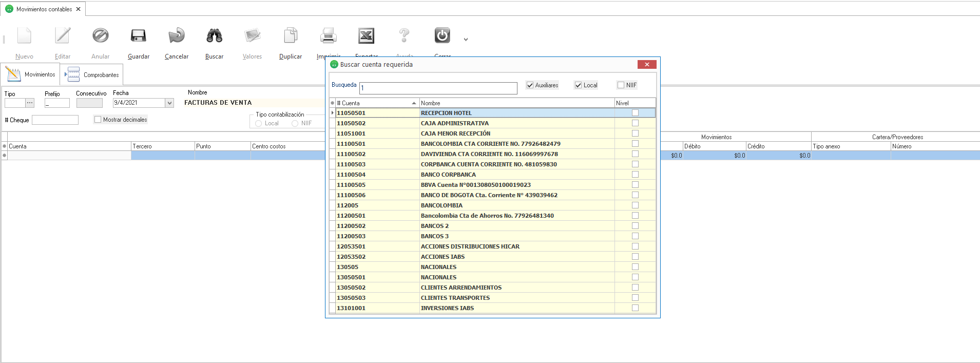The width and height of the screenshot is (980, 363).
Task: Click the Cerrar power icon
Action: coord(442,36)
